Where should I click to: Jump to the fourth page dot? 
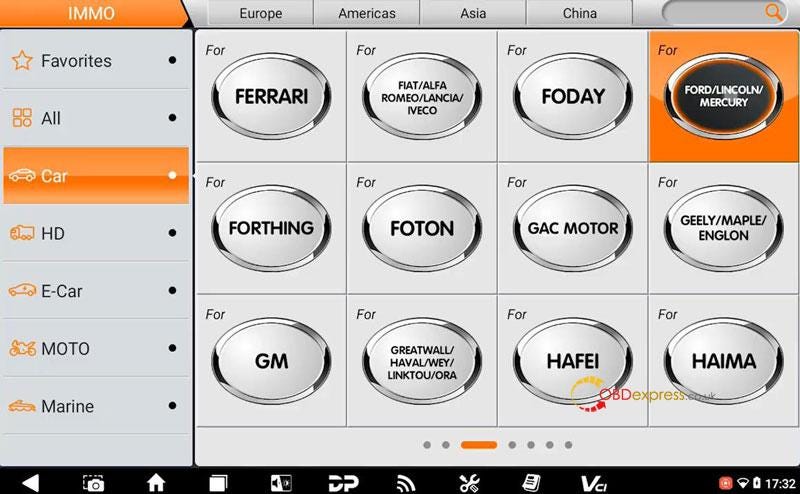[x=512, y=445]
